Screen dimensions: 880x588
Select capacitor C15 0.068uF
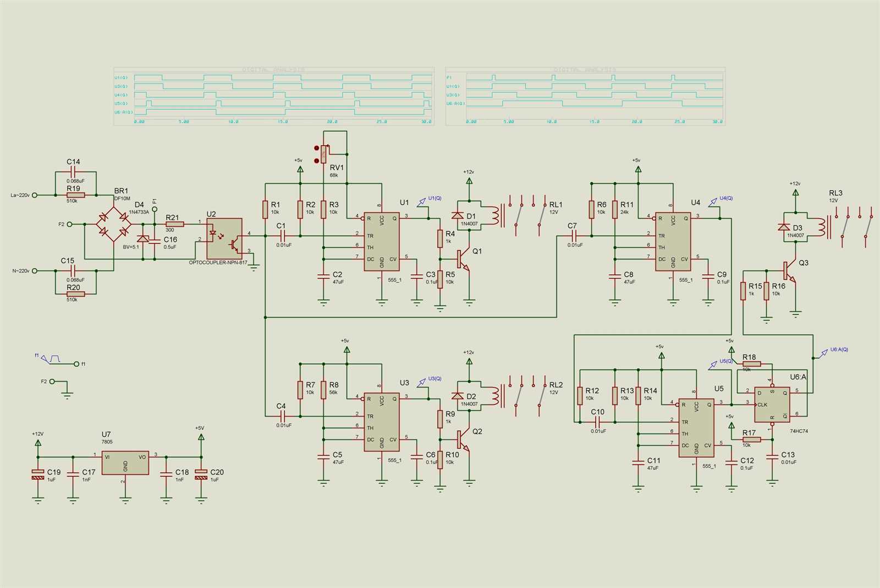[x=73, y=270]
